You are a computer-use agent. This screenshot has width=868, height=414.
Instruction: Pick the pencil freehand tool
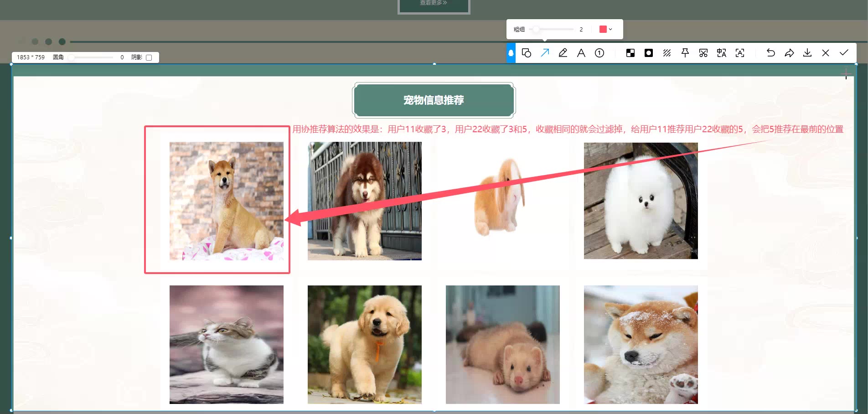[563, 53]
